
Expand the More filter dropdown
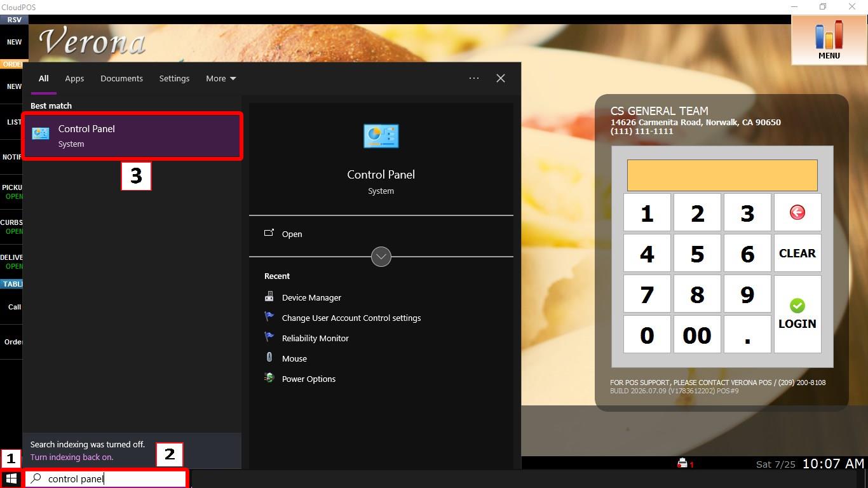[x=220, y=78]
